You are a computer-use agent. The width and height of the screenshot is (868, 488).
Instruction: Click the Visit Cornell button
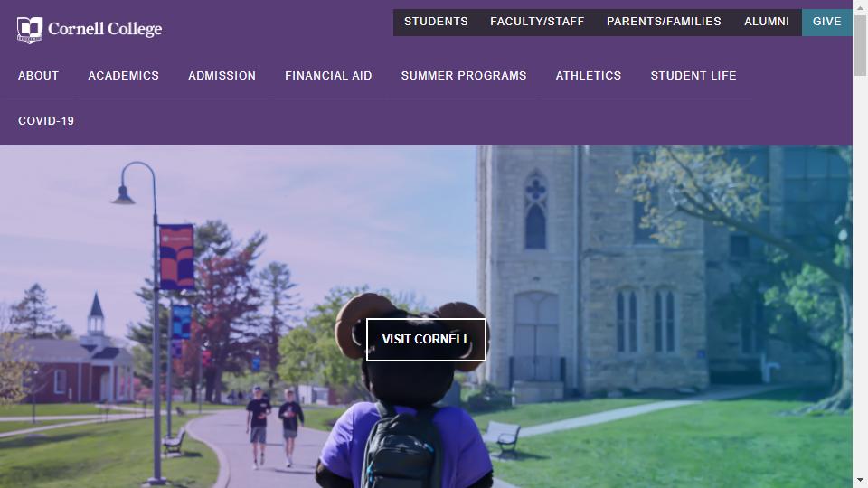tap(426, 339)
